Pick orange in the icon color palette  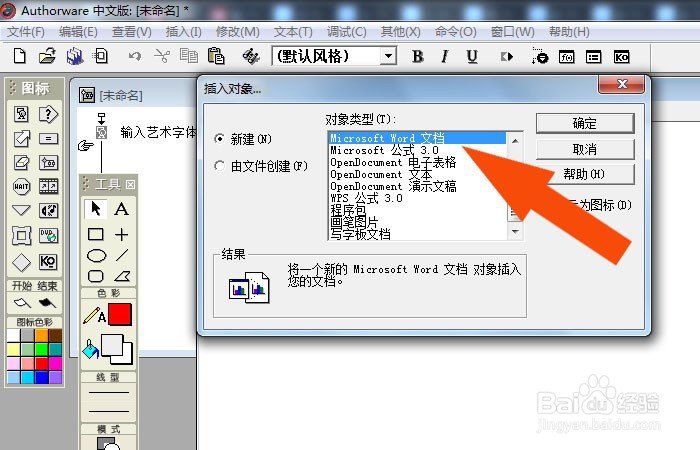pos(42,335)
